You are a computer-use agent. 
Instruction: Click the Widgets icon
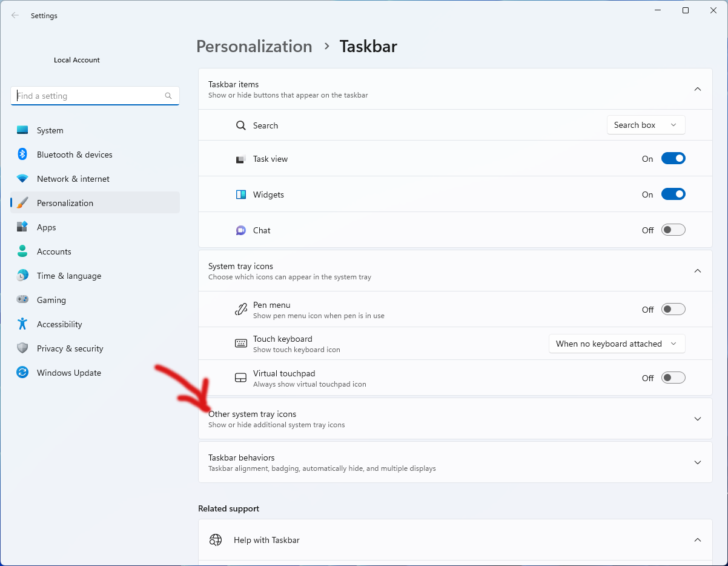[241, 195]
